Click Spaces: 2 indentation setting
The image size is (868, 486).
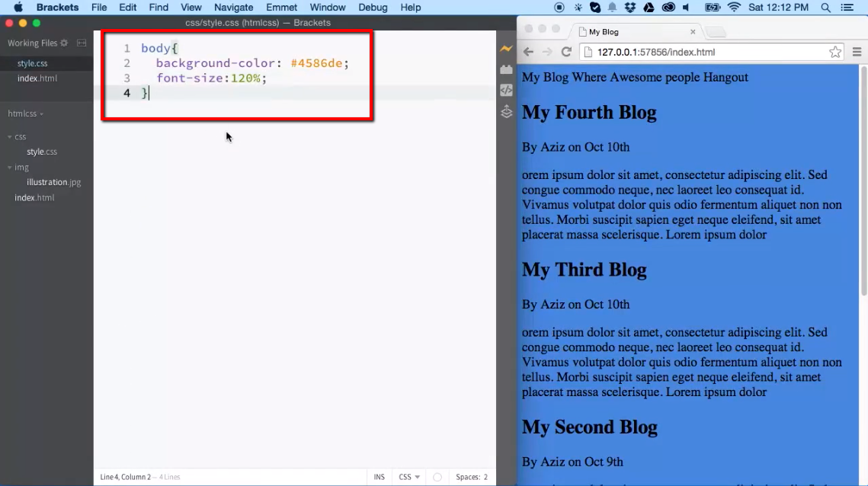tap(472, 476)
